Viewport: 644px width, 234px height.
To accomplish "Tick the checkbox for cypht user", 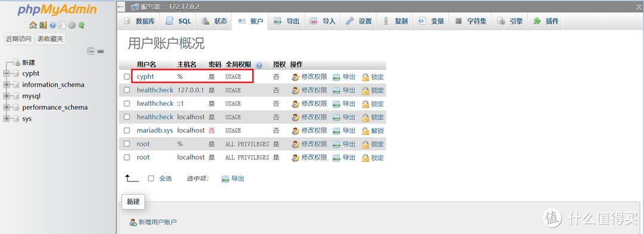I will 127,76.
